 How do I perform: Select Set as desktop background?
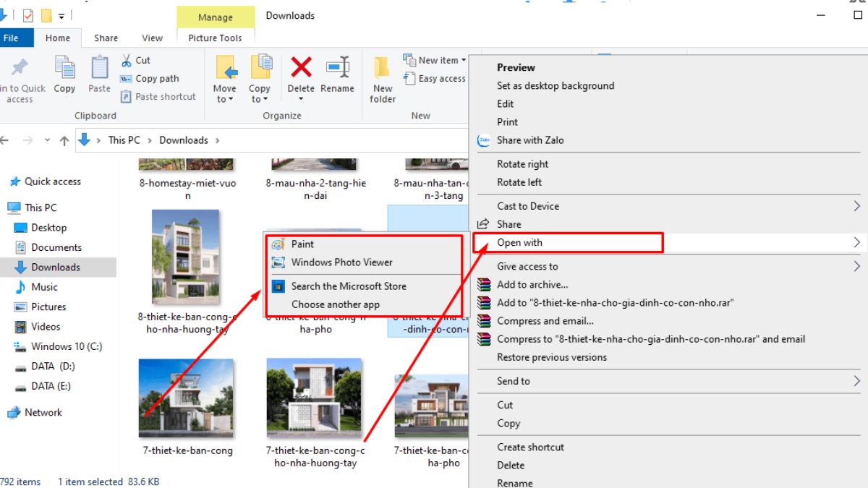click(556, 85)
